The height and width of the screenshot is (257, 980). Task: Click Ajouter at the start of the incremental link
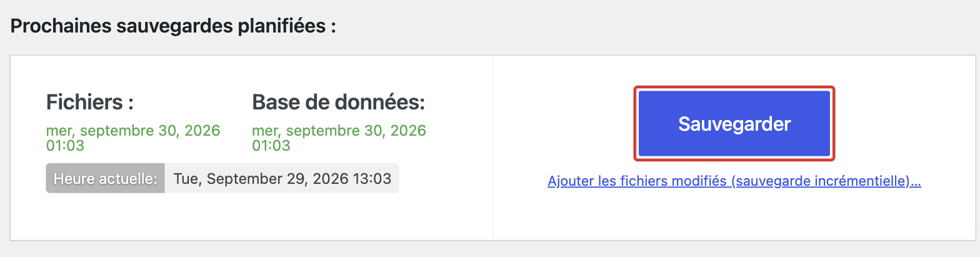570,182
